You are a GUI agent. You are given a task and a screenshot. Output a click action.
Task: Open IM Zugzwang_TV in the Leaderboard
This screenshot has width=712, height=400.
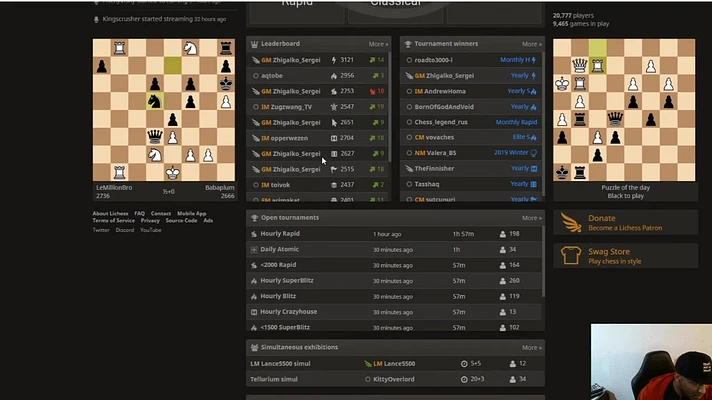286,107
